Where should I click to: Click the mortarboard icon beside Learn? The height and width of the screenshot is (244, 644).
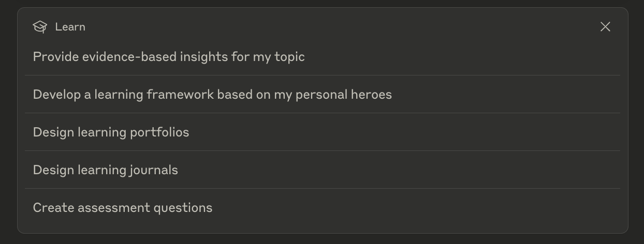tap(40, 27)
